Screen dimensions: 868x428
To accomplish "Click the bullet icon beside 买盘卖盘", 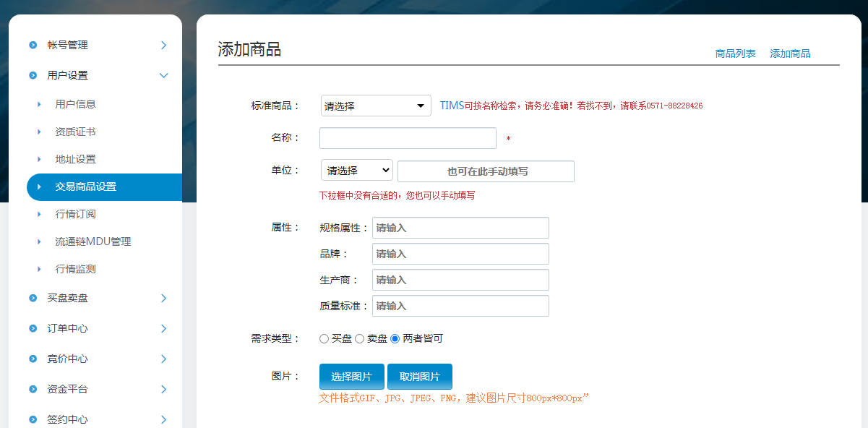I will tap(33, 298).
